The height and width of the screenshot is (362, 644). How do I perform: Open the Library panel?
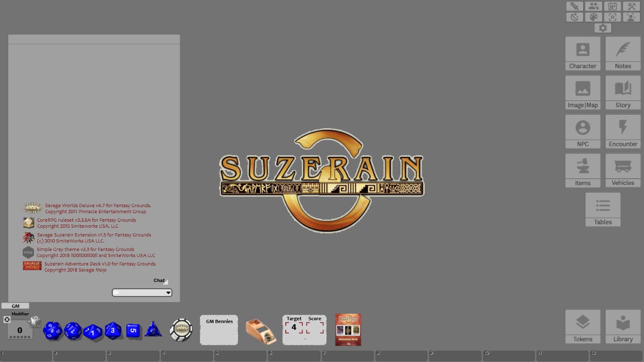point(622,326)
